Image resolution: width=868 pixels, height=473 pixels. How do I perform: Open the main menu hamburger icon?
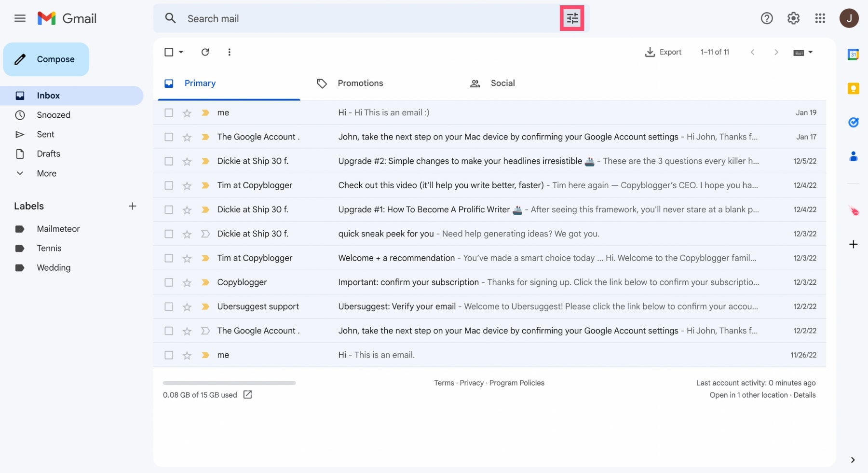tap(20, 18)
